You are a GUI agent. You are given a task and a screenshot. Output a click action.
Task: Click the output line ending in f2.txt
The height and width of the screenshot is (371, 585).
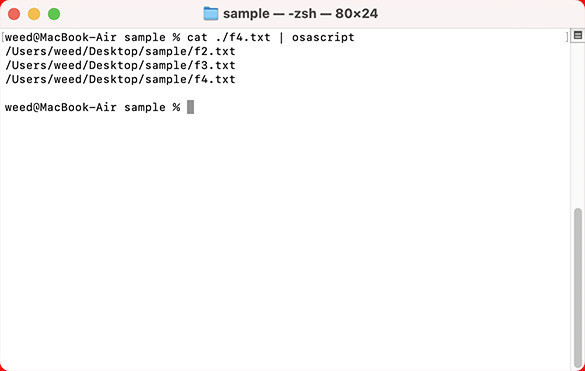pos(120,52)
